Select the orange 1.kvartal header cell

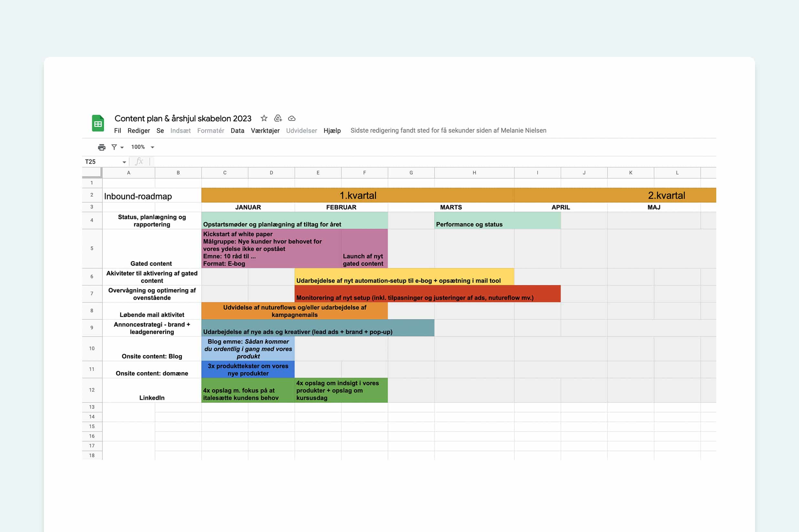[x=357, y=196]
